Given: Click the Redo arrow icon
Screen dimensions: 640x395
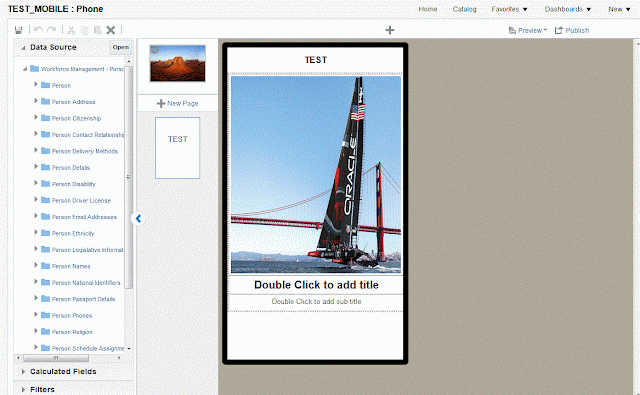Looking at the screenshot, I should click(52, 29).
